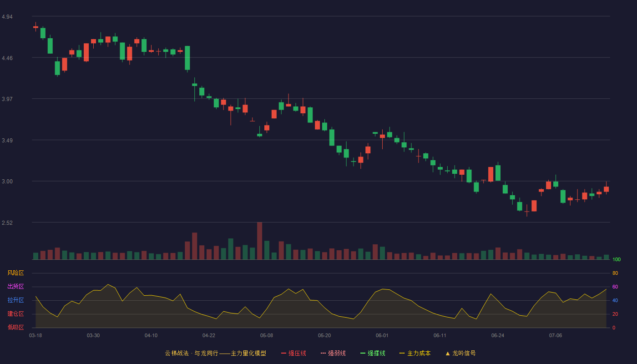Toggle the 强撑线 green line legend marker

(x=363, y=353)
